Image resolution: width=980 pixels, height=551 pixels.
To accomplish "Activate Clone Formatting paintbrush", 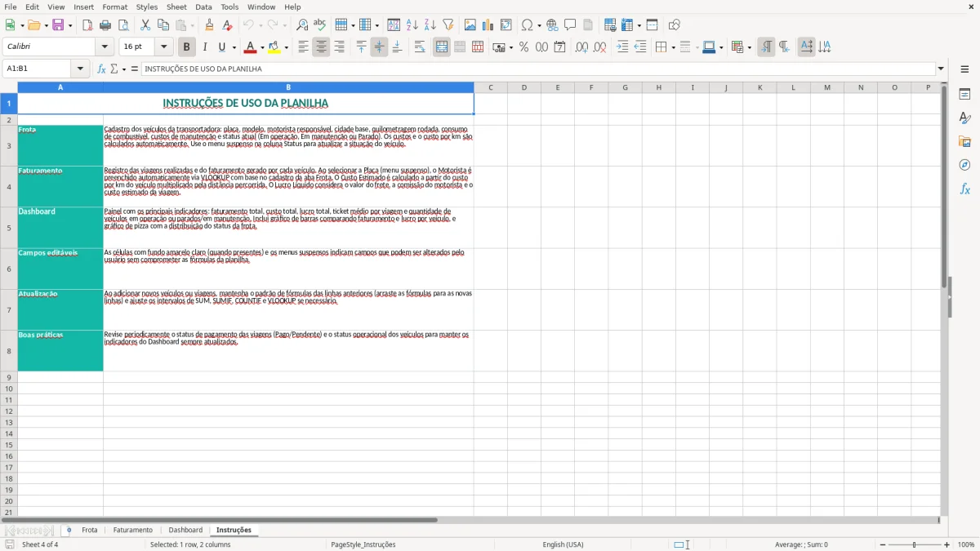I will pyautogui.click(x=210, y=25).
